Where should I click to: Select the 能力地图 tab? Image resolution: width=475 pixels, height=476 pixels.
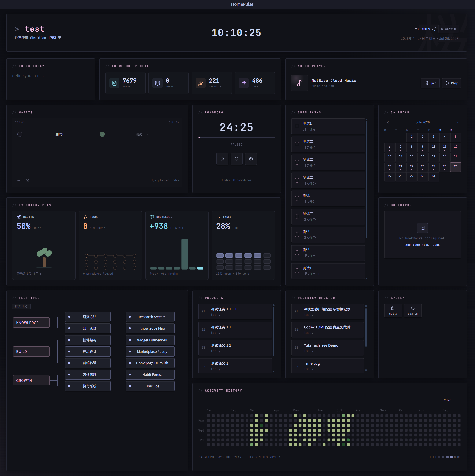[x=21, y=306]
